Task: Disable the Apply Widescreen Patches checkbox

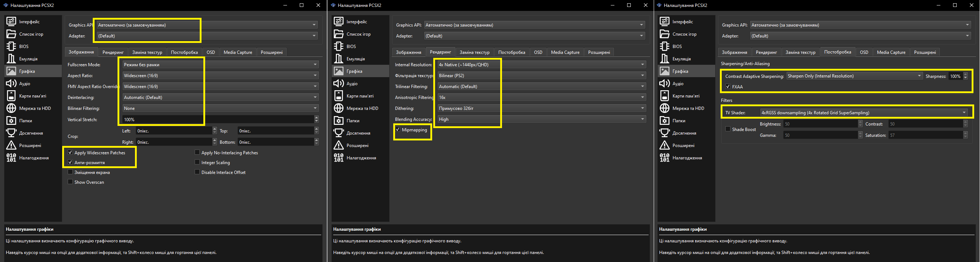Action: [x=70, y=152]
